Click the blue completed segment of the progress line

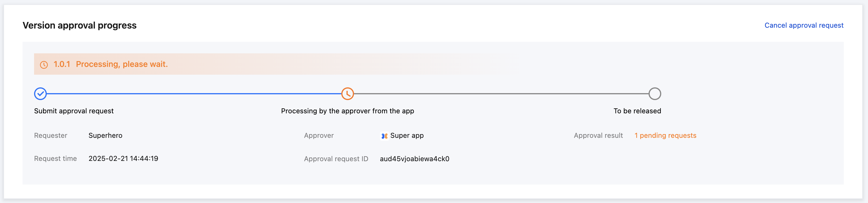(x=194, y=94)
